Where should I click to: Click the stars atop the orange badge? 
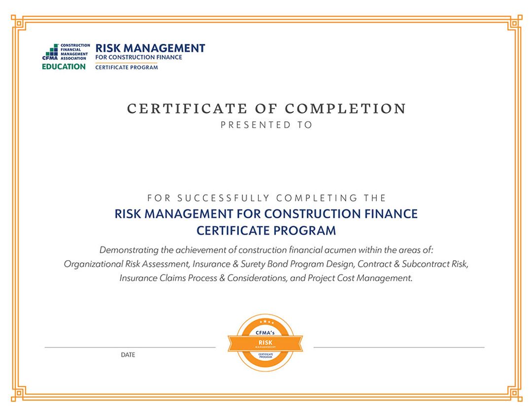pos(266,322)
